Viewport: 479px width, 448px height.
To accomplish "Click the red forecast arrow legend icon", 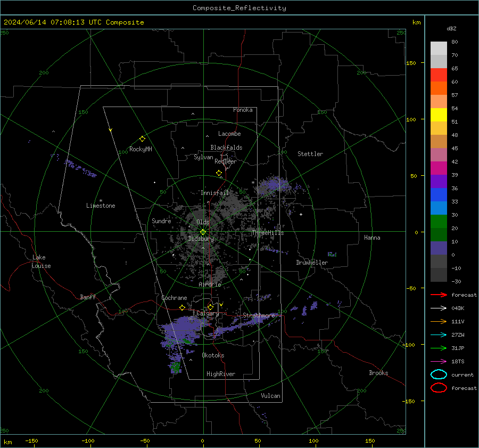I will (x=439, y=295).
